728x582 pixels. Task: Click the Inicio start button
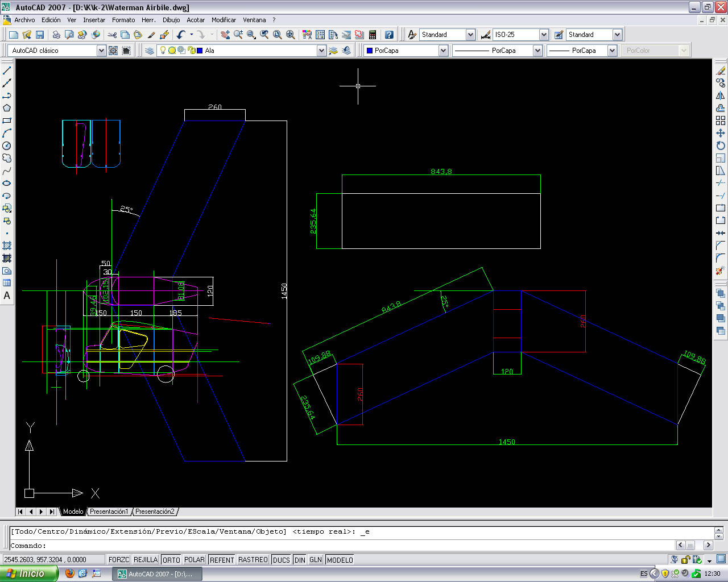point(28,573)
